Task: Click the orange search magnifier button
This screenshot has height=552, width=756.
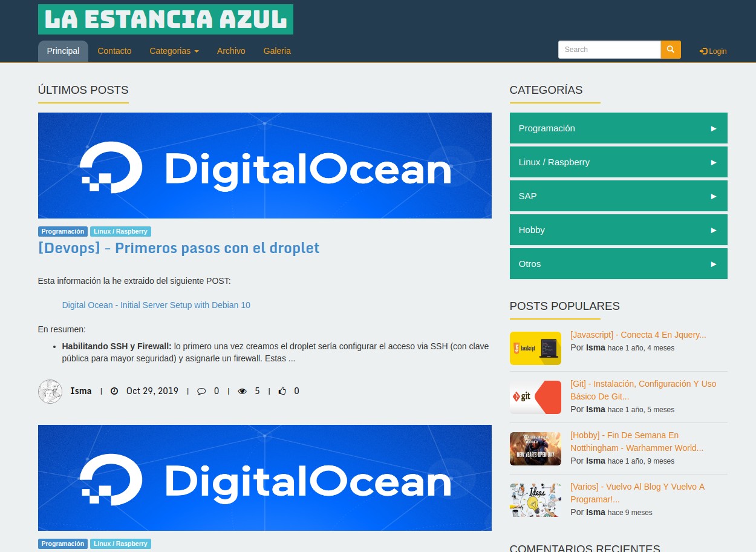Action: click(x=671, y=50)
